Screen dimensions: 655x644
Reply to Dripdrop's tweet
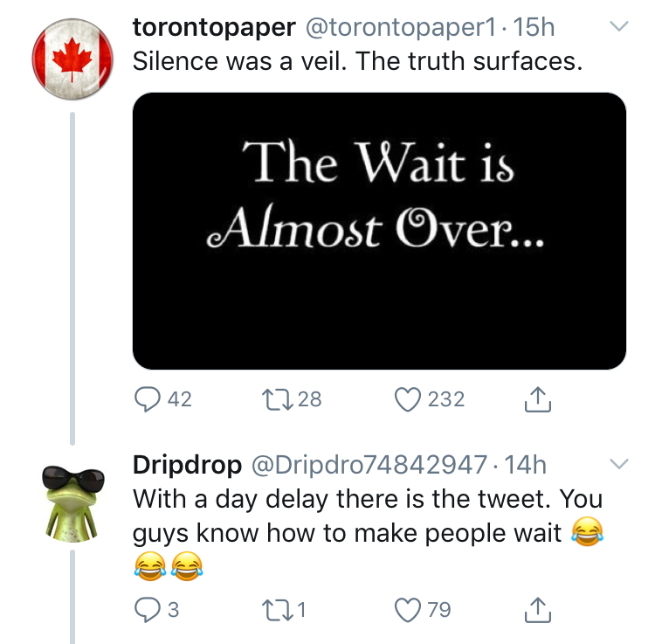147,610
